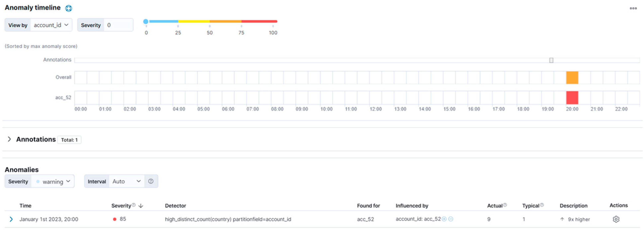This screenshot has width=644, height=232.
Task: Open the three-dot timeline options menu
Action: pos(633,8)
